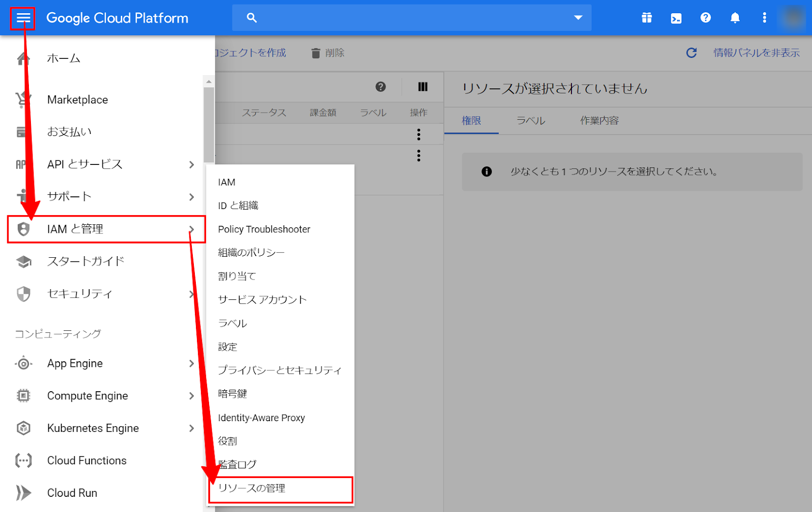Viewport: 812px width, 512px height.
Task: Click the 削除 button label
Action: point(335,53)
